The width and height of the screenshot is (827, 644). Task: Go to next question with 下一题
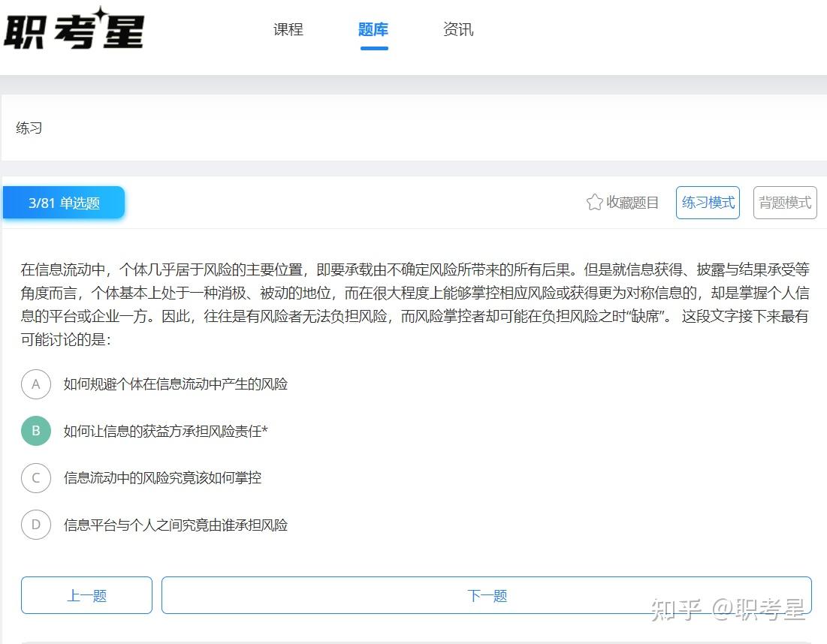[486, 595]
